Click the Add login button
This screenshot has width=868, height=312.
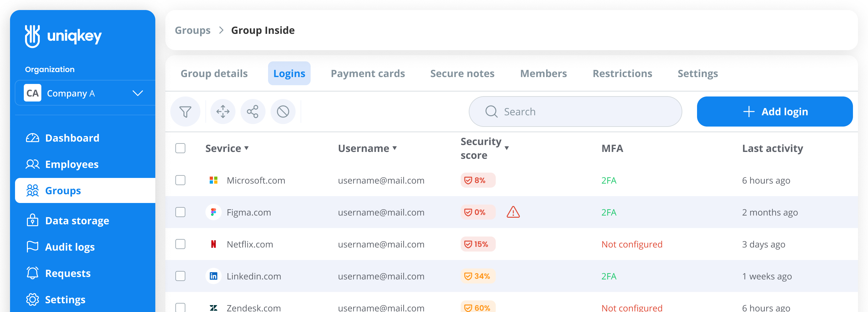[774, 112]
